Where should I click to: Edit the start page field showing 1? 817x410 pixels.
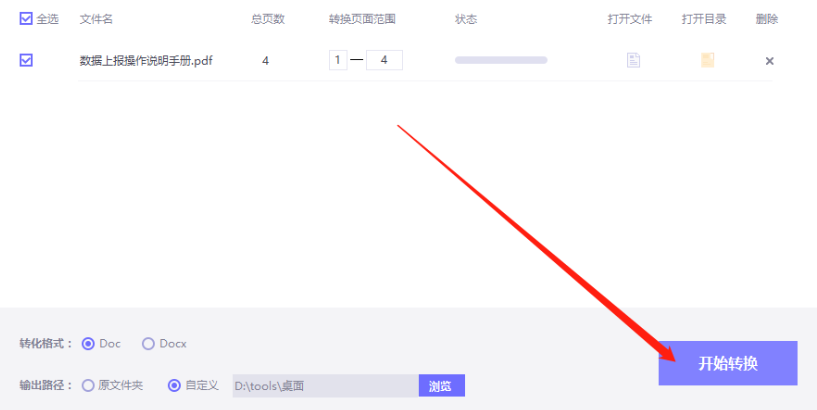[338, 60]
